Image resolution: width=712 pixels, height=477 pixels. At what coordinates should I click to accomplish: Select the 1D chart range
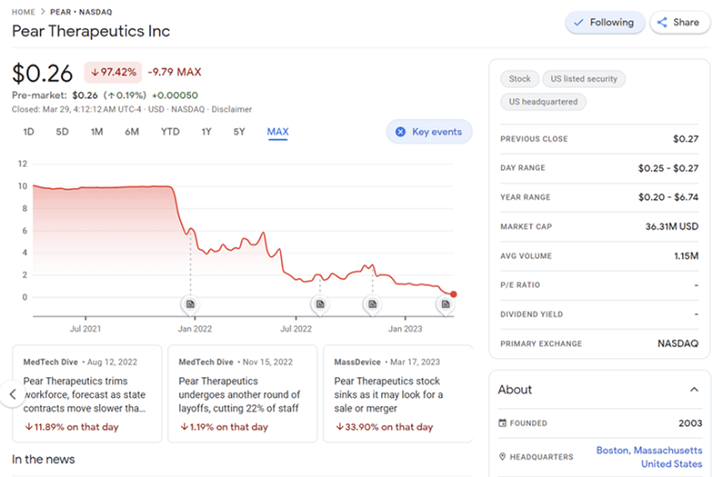29,132
